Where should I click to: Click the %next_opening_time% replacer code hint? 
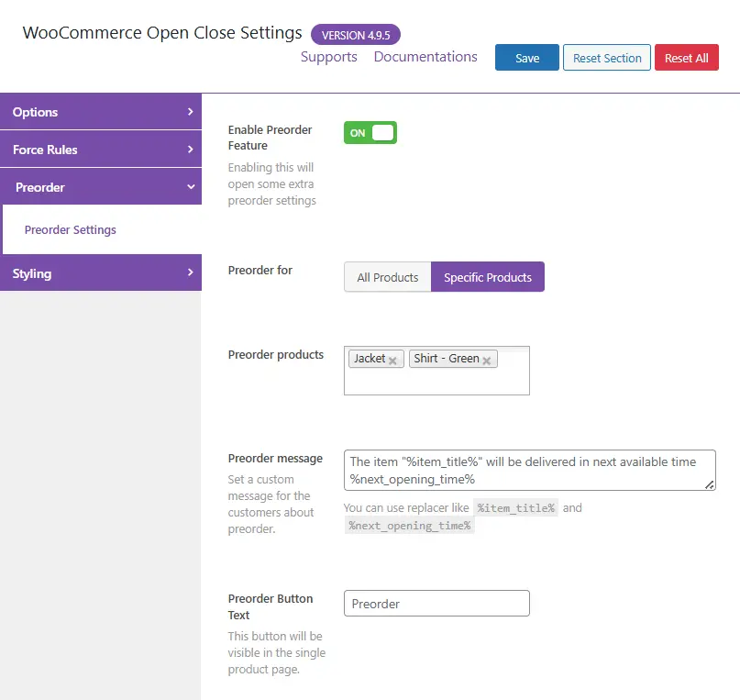pyautogui.click(x=410, y=526)
